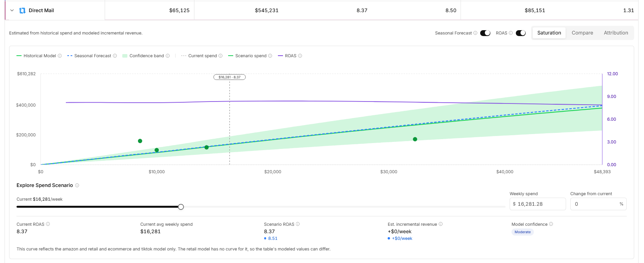
Task: Click the $65,125 table cell
Action: click(180, 11)
